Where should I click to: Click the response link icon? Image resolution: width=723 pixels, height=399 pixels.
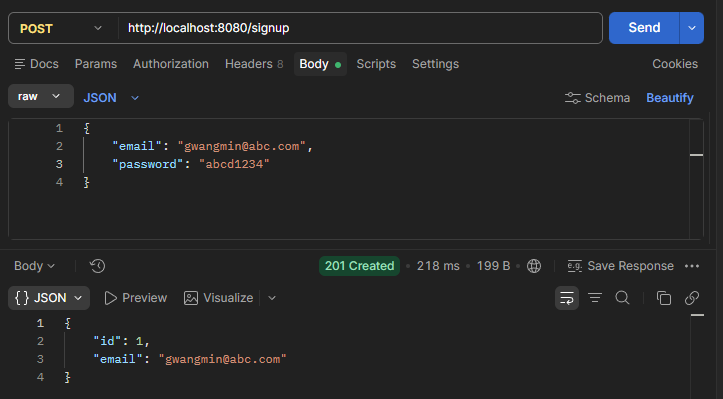[692, 298]
